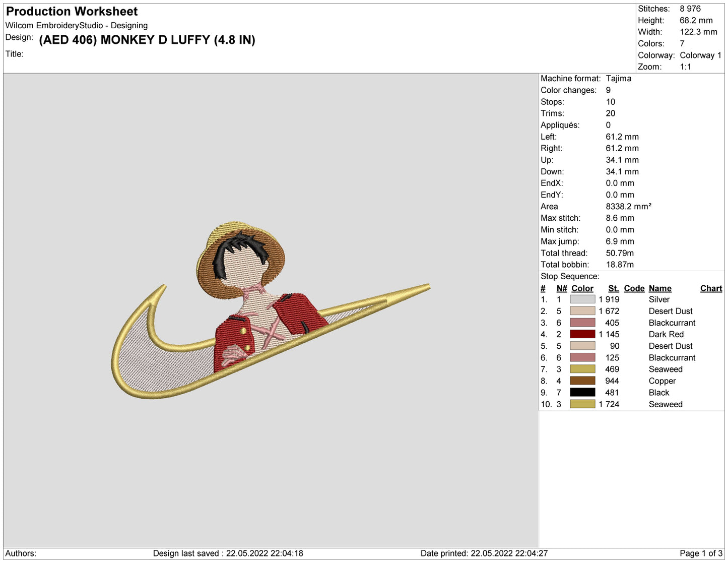
Task: Click 'Design last saved : 22.05.2022 22:04:18'
Action: tap(228, 553)
